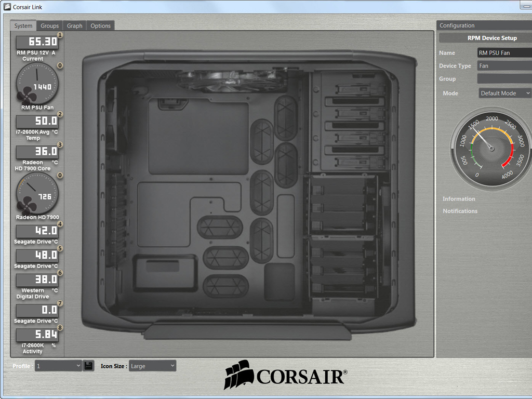Click the Radeon HD 7900 label text
This screenshot has width=532, height=399.
pos(37,217)
